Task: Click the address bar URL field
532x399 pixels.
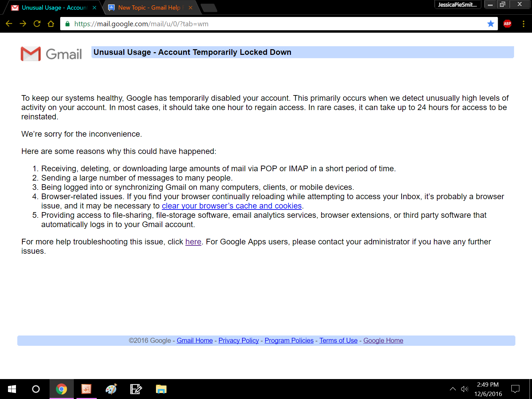Action: 266,24
